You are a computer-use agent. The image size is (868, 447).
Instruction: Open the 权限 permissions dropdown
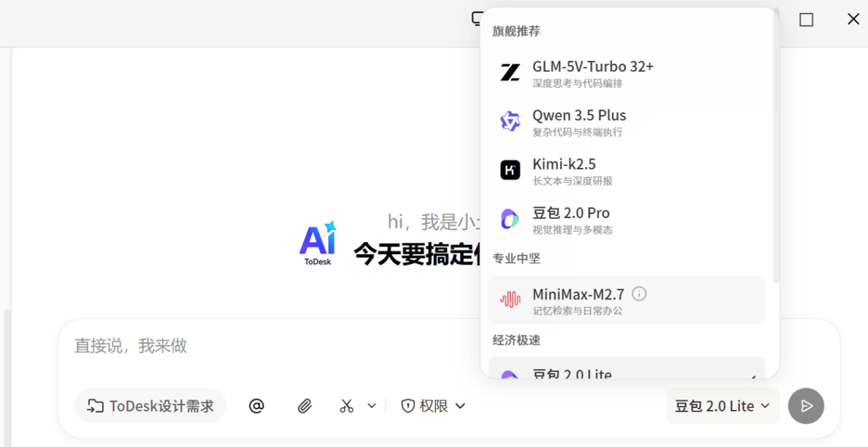(433, 406)
